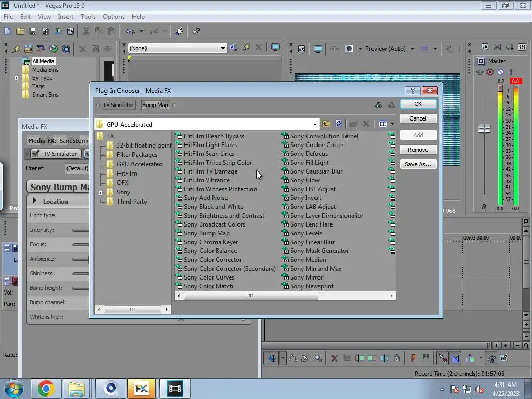
Task: Select Sony Gaussian Blur plug-in
Action: point(316,171)
